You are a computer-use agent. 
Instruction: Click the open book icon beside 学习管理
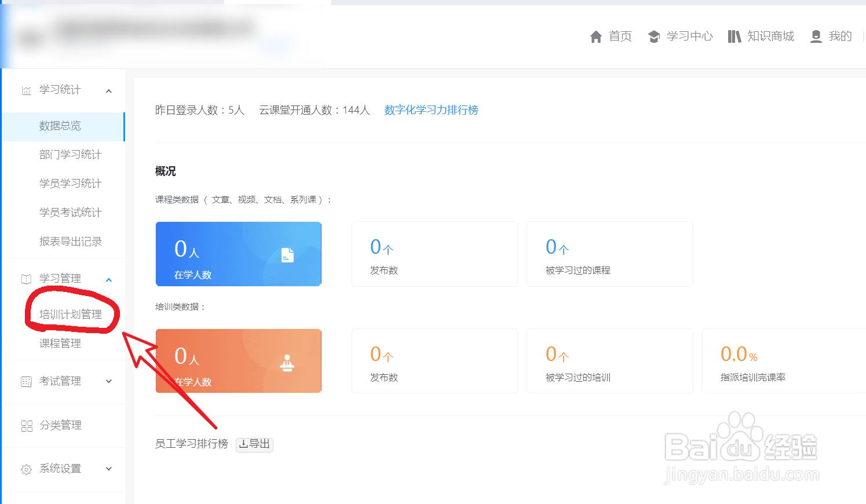coord(26,279)
